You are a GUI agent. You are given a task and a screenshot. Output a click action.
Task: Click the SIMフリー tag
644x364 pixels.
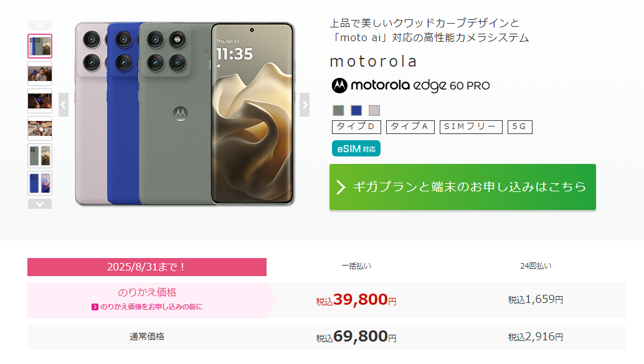pos(471,127)
